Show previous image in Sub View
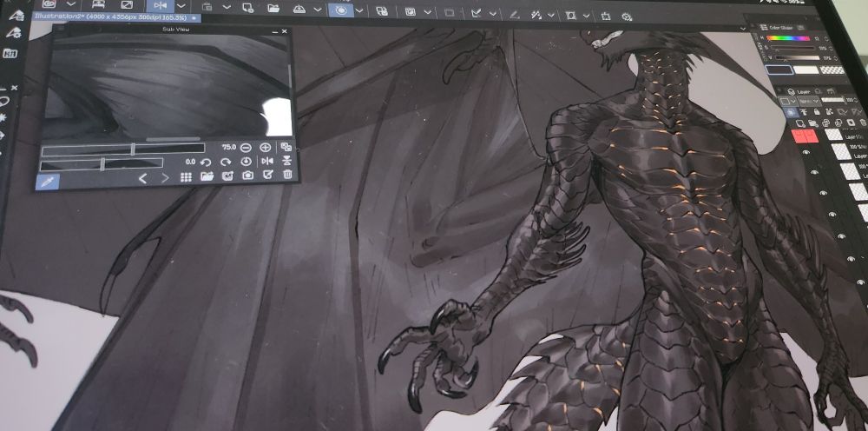The image size is (868, 431). [x=142, y=178]
